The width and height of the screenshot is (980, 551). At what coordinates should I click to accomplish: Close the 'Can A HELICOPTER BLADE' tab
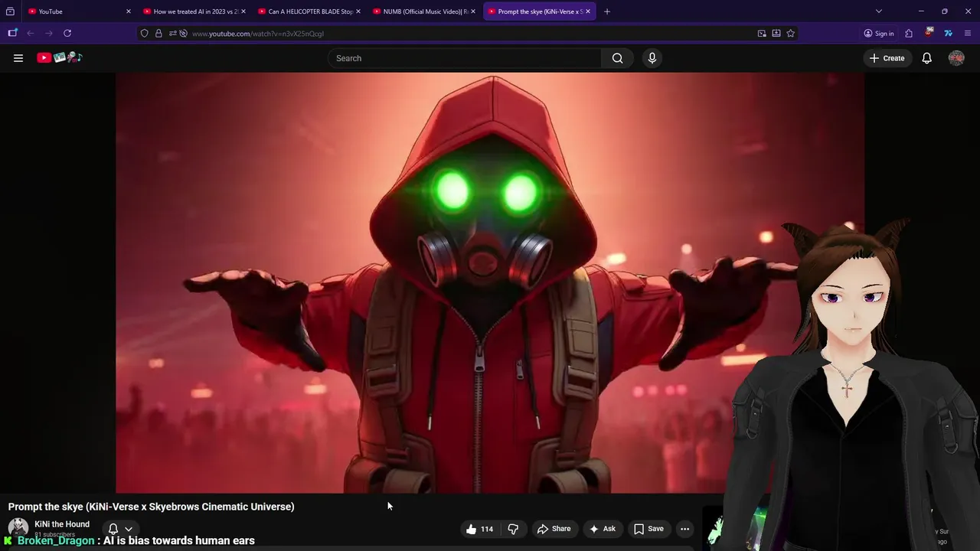358,11
